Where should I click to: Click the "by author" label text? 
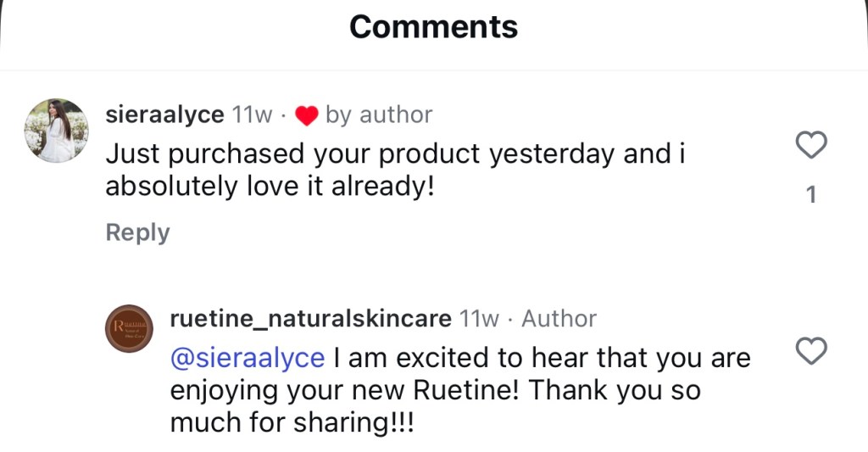tap(379, 115)
